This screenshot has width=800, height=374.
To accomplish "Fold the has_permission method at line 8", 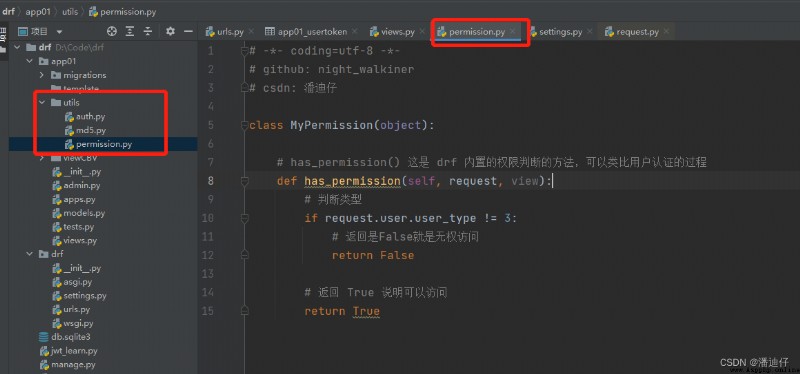I will click(x=244, y=181).
